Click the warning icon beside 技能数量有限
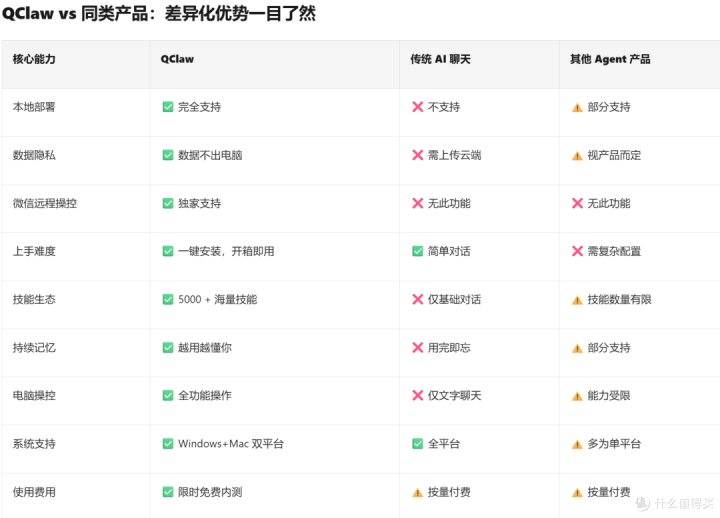Screen dimensions: 720x518 click(x=577, y=299)
